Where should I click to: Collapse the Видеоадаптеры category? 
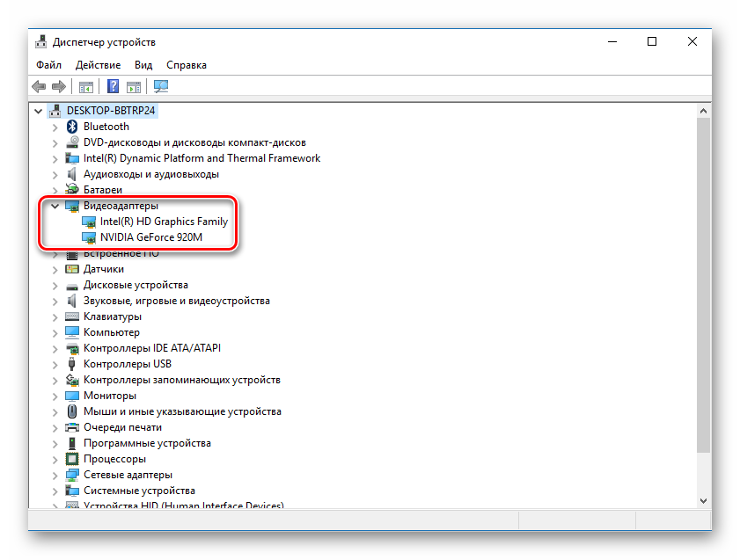[55, 206]
